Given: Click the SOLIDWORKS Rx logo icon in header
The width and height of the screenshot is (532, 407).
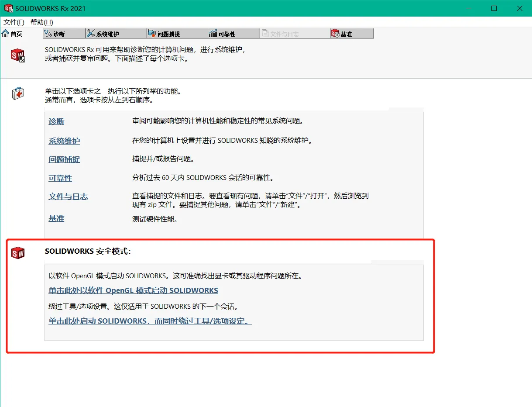Looking at the screenshot, I should 18,55.
